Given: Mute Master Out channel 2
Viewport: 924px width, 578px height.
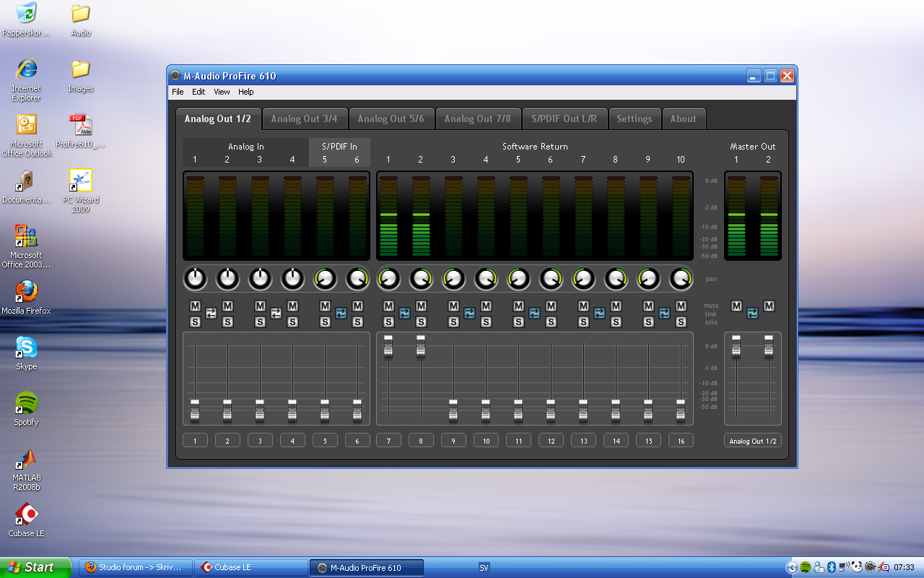Looking at the screenshot, I should 769,306.
